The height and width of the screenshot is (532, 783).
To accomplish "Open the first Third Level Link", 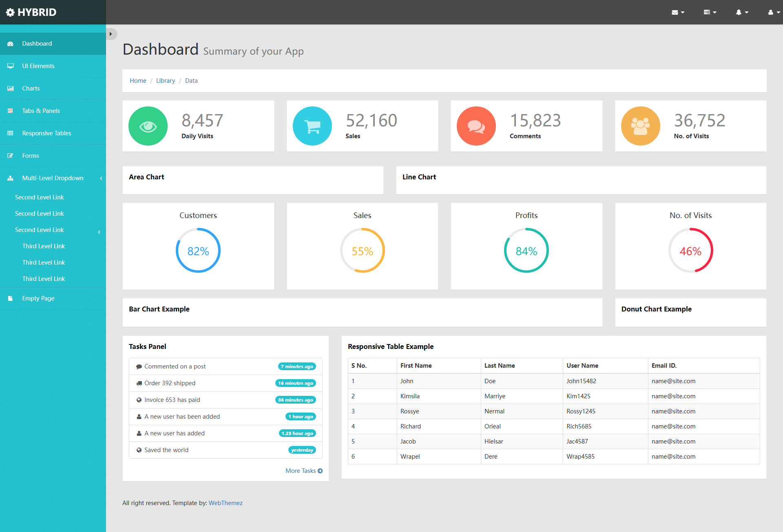I will click(44, 246).
